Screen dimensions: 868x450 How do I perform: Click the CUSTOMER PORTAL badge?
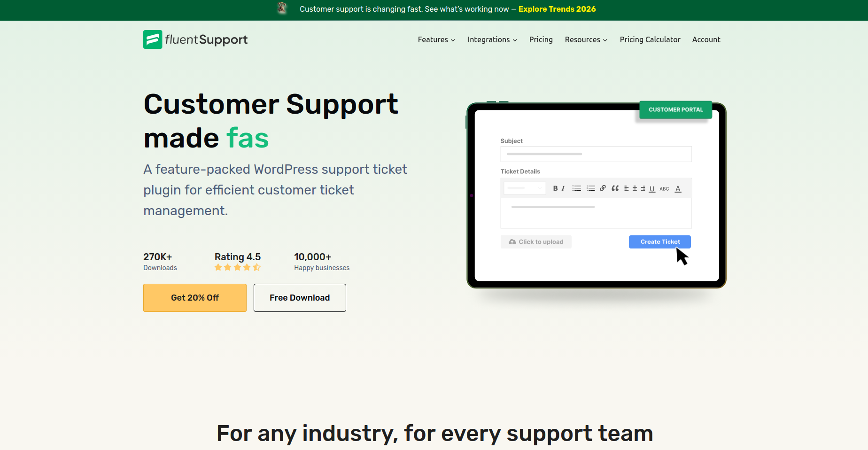(x=676, y=109)
